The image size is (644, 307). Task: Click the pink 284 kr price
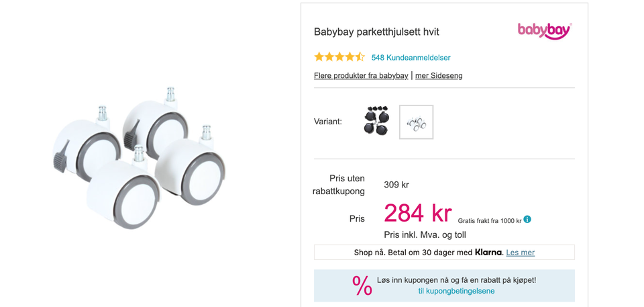coord(418,214)
